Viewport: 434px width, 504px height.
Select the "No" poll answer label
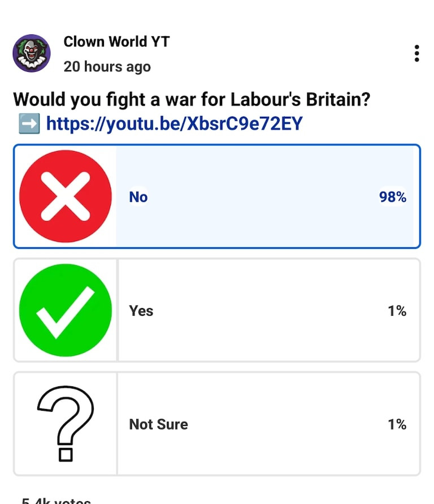point(138,197)
